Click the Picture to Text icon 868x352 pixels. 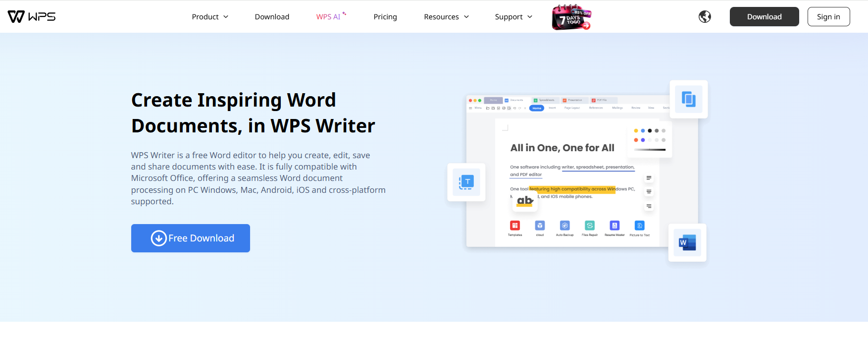coord(640,226)
